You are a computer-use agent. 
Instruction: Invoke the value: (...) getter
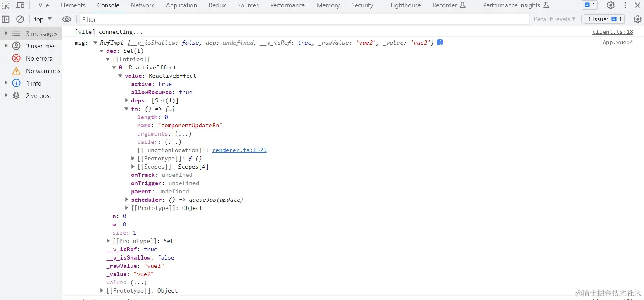(x=138, y=282)
